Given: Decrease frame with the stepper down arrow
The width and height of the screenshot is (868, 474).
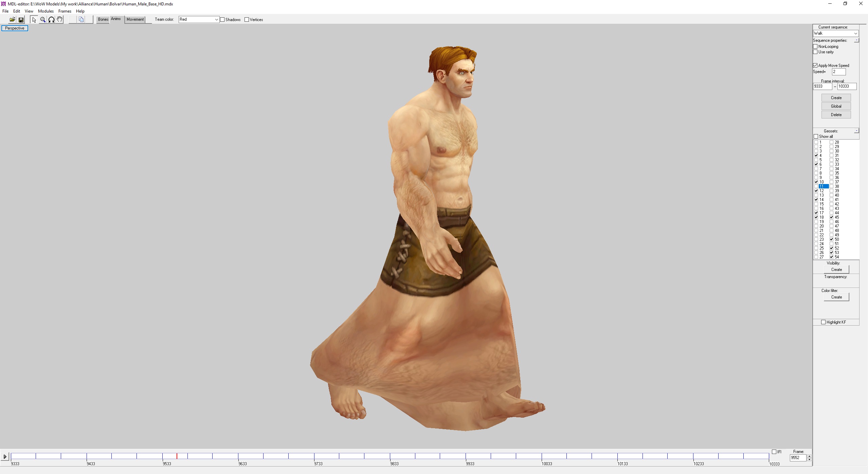Looking at the screenshot, I should [x=810, y=459].
